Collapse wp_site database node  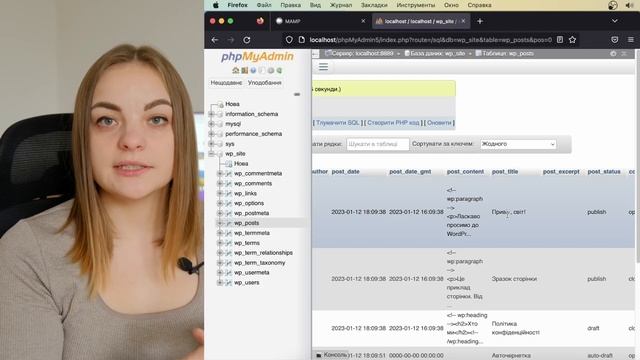[211, 153]
